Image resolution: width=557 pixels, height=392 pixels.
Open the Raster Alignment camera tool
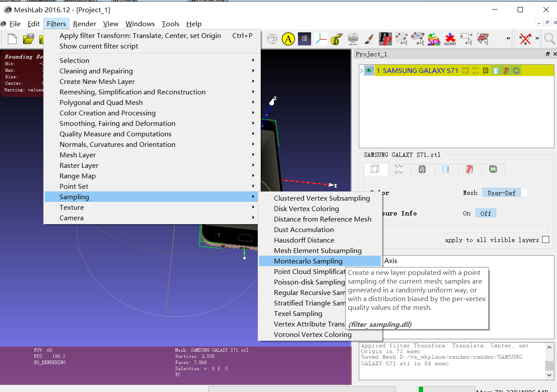point(353,39)
